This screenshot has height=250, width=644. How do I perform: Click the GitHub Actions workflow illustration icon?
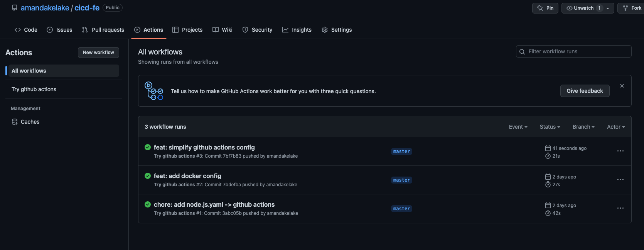click(x=154, y=91)
